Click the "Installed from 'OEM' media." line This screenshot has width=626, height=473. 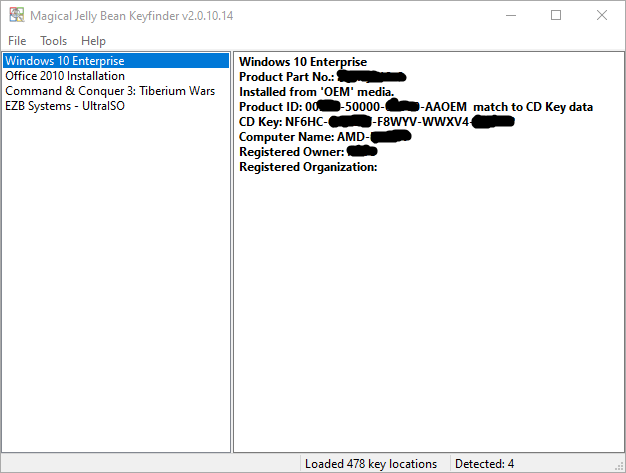click(317, 92)
